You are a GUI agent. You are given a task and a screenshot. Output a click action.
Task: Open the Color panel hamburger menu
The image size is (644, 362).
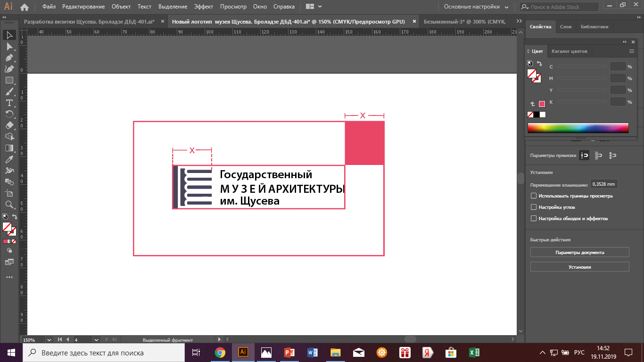(x=632, y=51)
